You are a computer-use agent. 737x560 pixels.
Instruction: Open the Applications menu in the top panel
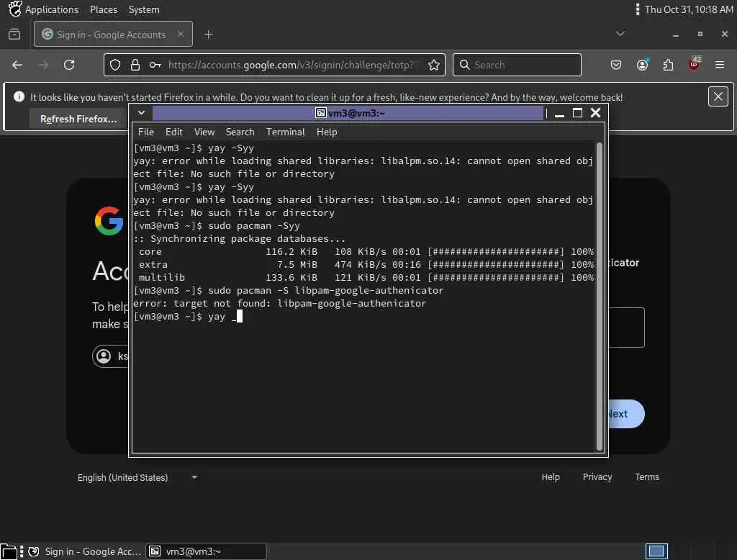44,9
